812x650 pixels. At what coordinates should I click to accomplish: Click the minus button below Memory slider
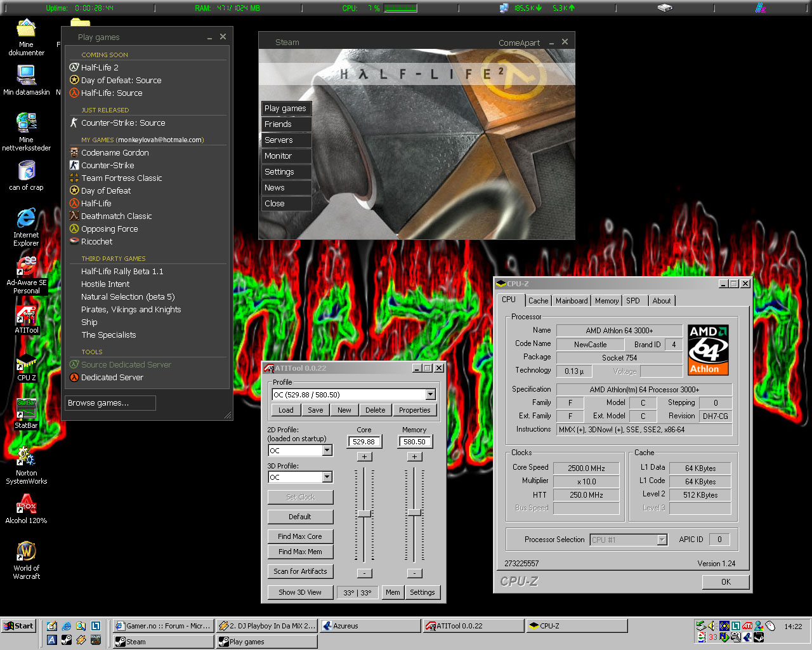(x=414, y=573)
